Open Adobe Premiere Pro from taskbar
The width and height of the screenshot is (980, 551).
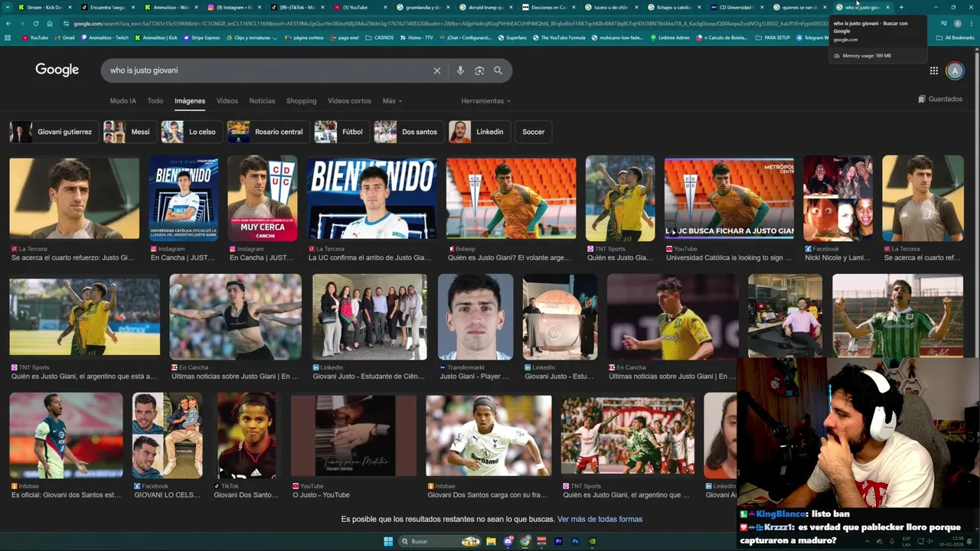tap(558, 541)
